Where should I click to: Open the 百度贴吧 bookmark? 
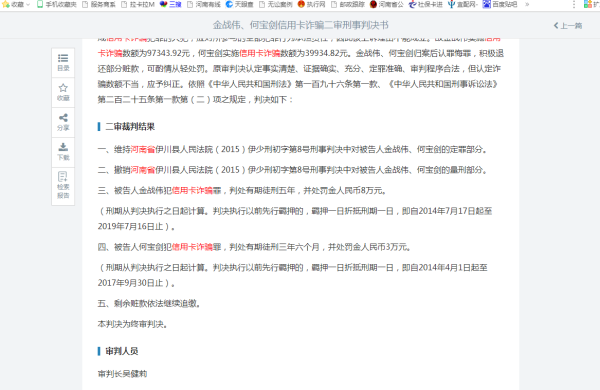500,5
